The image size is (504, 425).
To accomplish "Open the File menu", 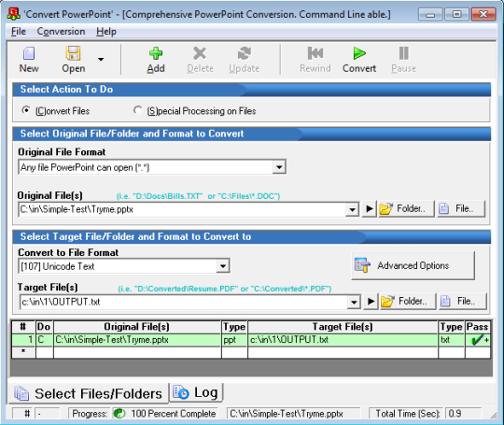I will [x=19, y=32].
